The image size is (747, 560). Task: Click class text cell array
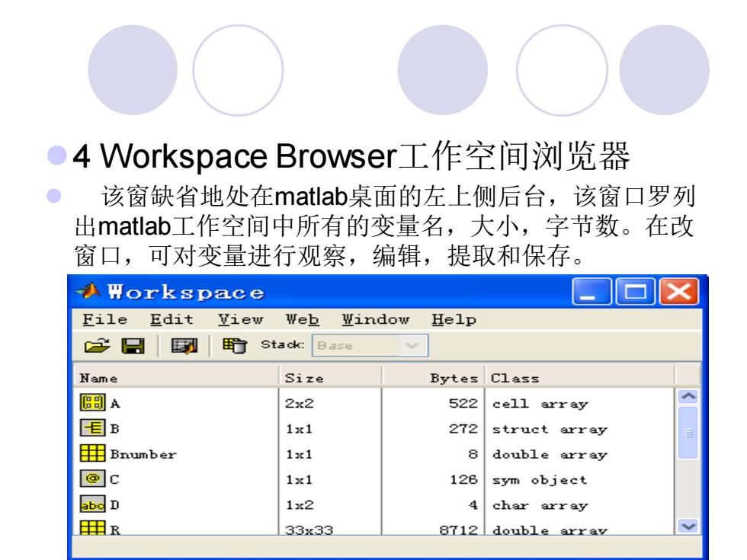click(540, 404)
